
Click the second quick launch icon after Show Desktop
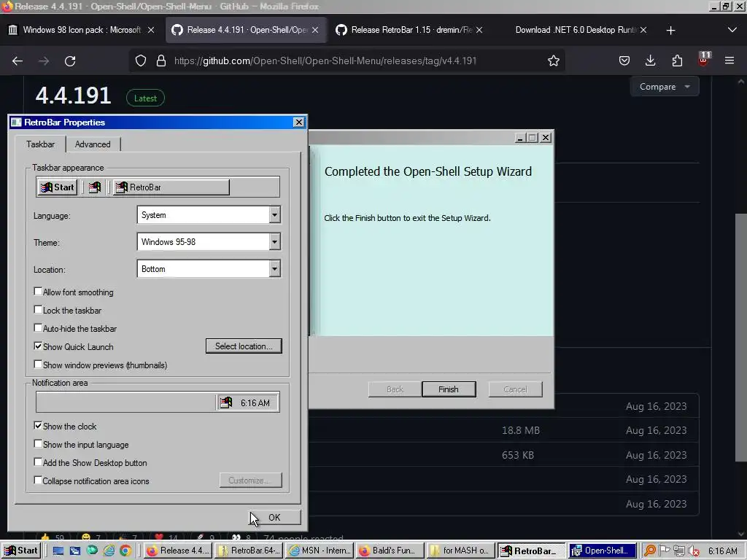pos(75,551)
